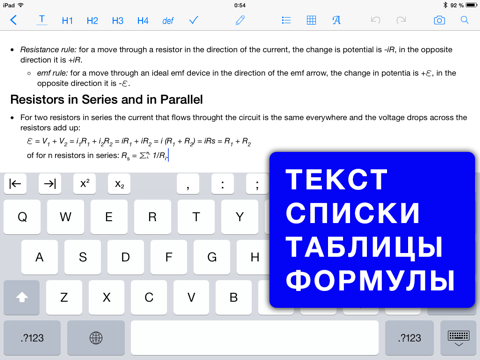Switch to numbers with left .?123 key
Image resolution: width=480 pixels, height=360 pixels.
click(32, 338)
